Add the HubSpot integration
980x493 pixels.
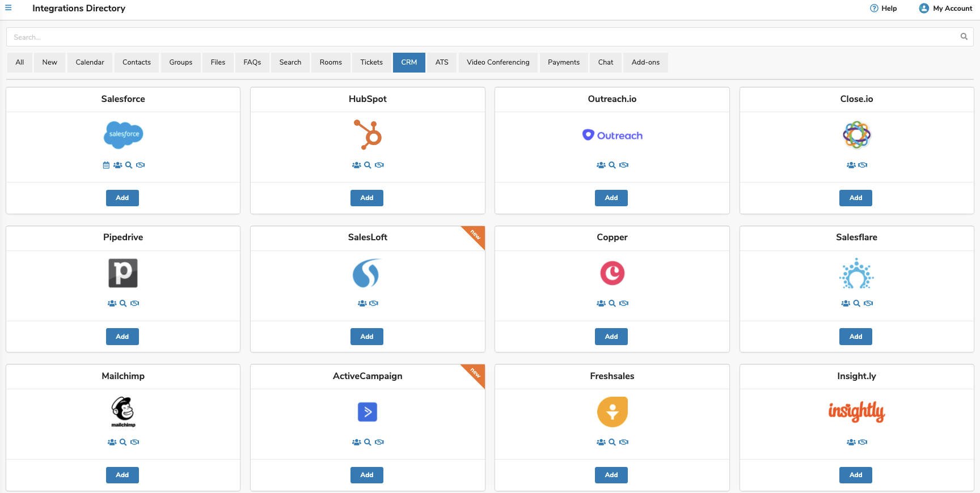point(367,198)
